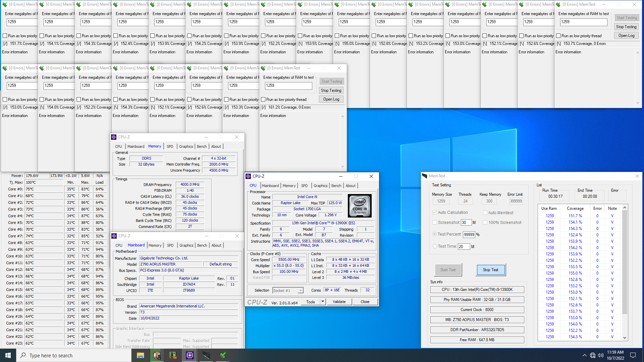Click the Windows Start button
This screenshot has width=644, height=362.
coord(8,355)
